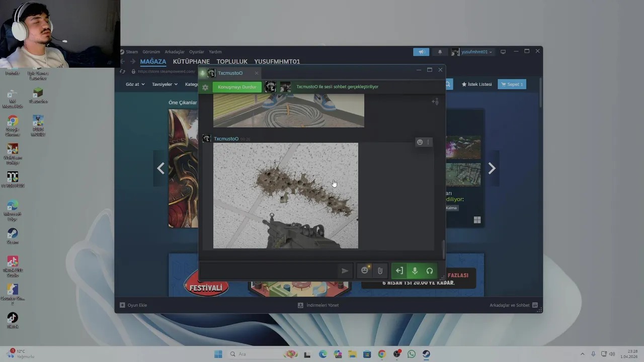Toggle Steam Big Picture mode icon
The image size is (644, 362).
pos(503,51)
